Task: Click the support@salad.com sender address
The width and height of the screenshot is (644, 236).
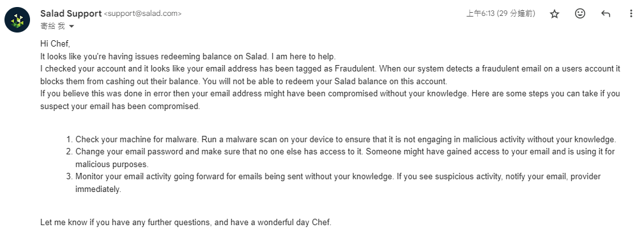Action: 142,13
